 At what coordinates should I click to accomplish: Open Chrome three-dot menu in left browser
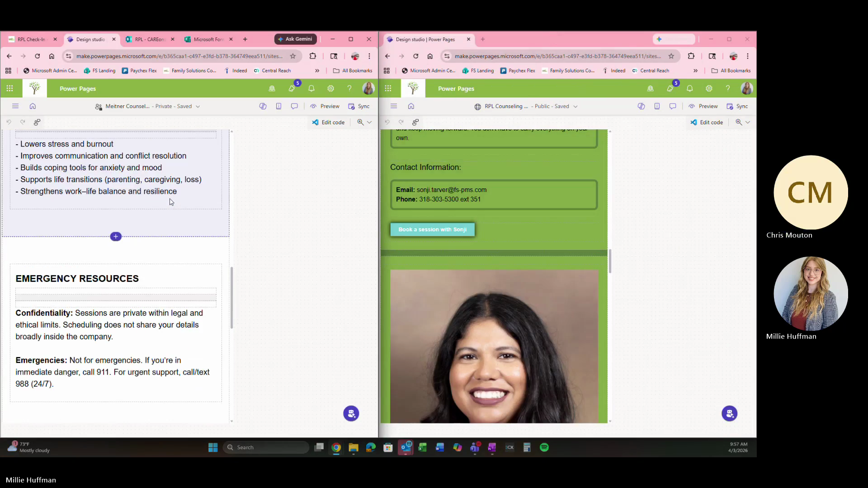pyautogui.click(x=369, y=56)
